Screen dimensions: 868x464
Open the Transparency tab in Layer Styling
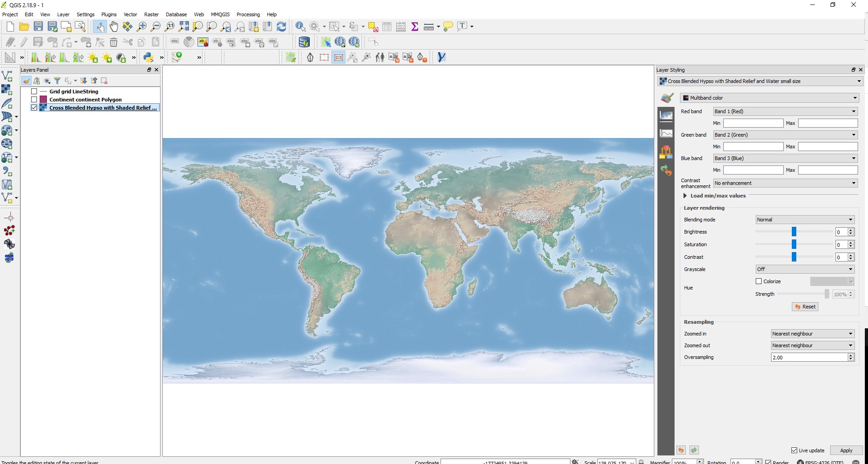coord(666,115)
